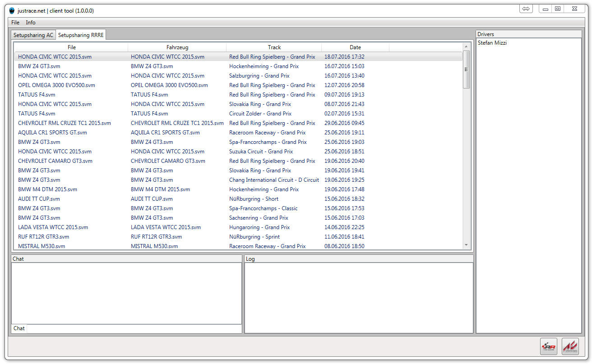This screenshot has width=592, height=364.
Task: Select the MISTRAL M530.svm setup row
Action: pos(238,246)
